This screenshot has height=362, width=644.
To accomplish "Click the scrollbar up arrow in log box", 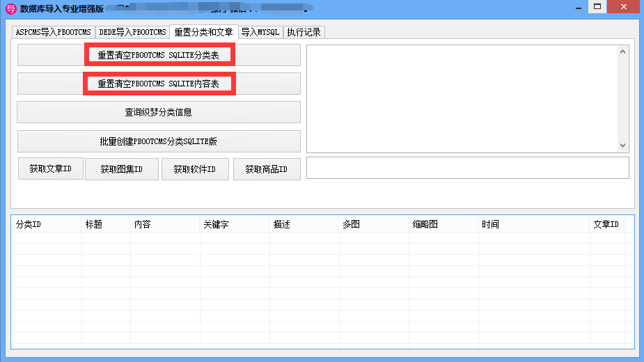I will click(x=623, y=52).
